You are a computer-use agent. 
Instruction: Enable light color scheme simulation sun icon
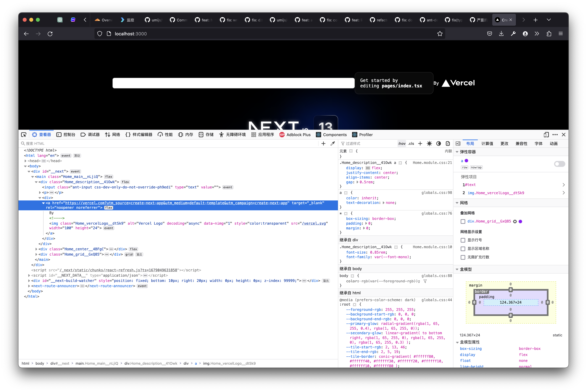(429, 144)
